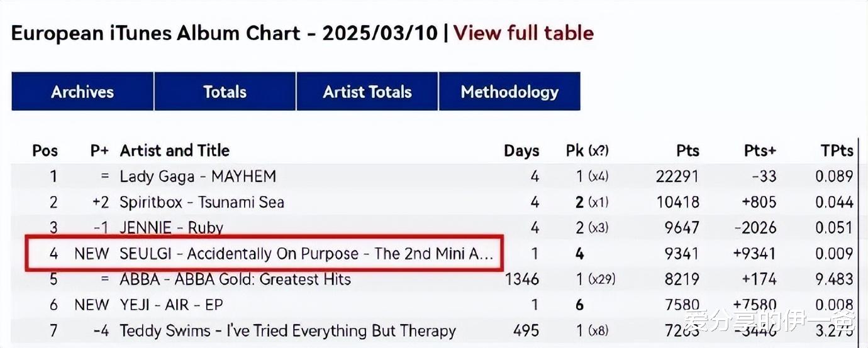The height and width of the screenshot is (348, 868).
Task: Click the TPts column header
Action: (x=837, y=151)
